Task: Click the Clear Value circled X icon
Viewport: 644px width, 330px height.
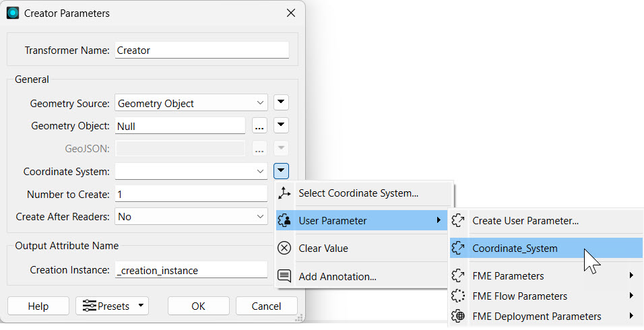Action: tap(285, 249)
